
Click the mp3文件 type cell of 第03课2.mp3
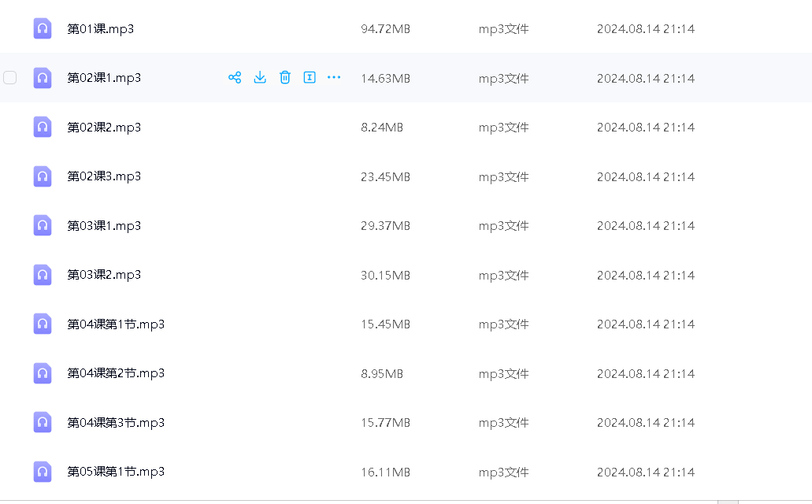tap(503, 276)
